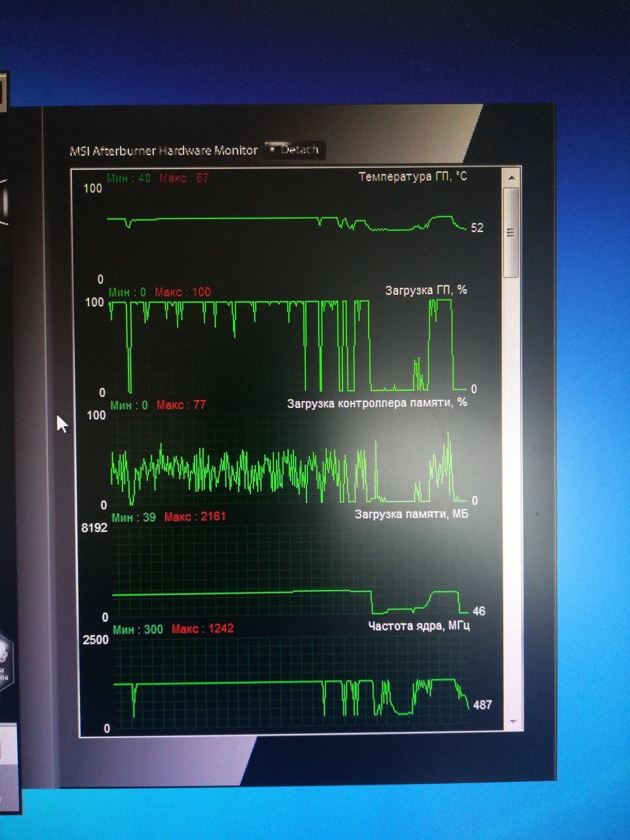Click the 'Макс : 2161' memory usage value

point(195,517)
